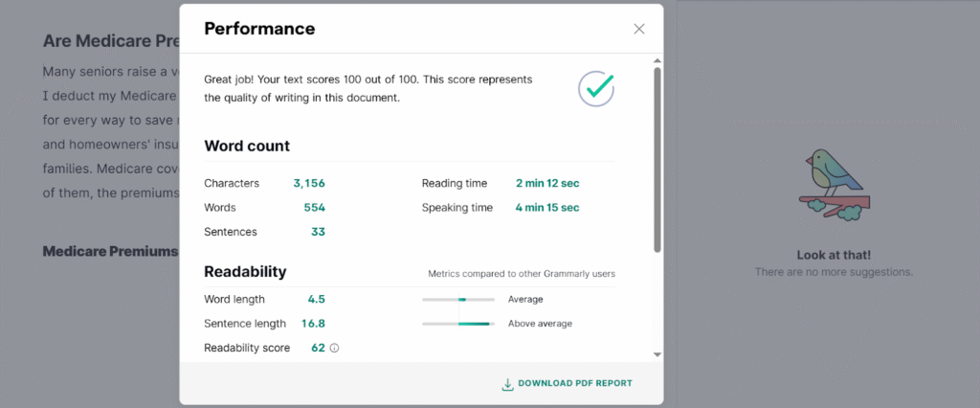Close the Performance dialog with the X
This screenshot has height=408, width=980.
point(638,29)
